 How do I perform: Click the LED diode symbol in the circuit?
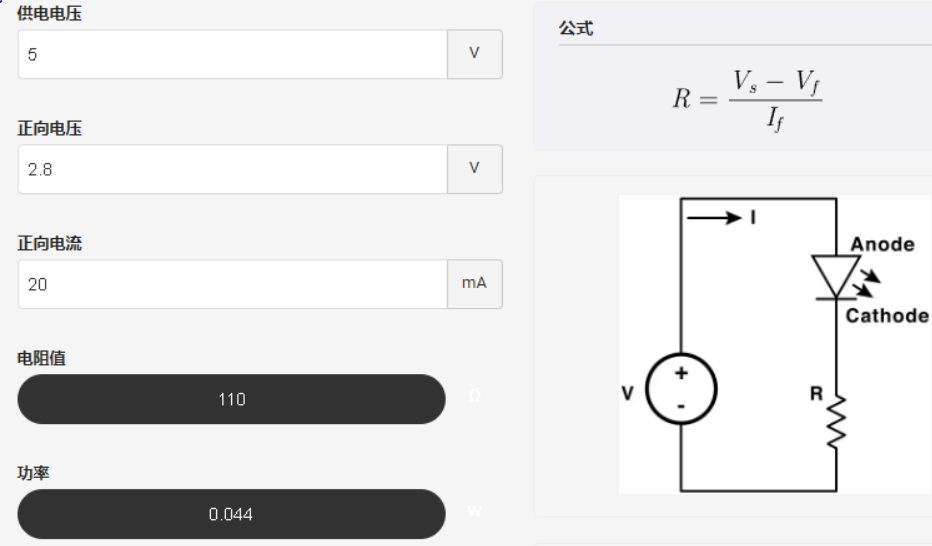pyautogui.click(x=844, y=278)
